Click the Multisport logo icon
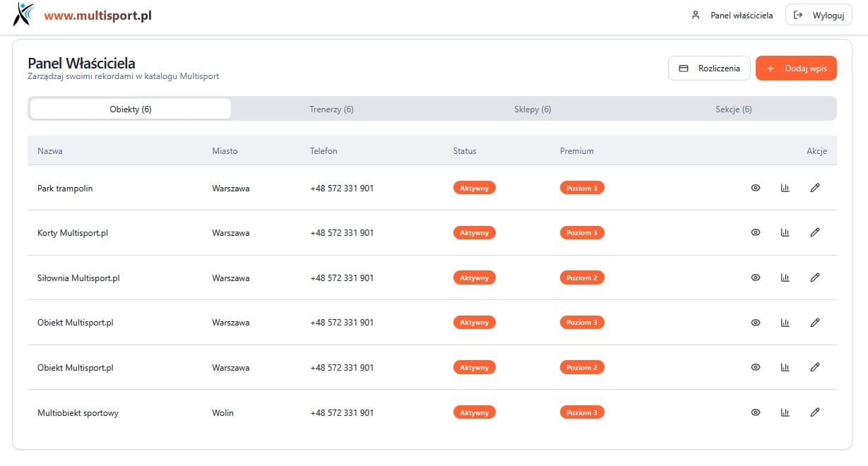The image size is (868, 466). click(23, 15)
